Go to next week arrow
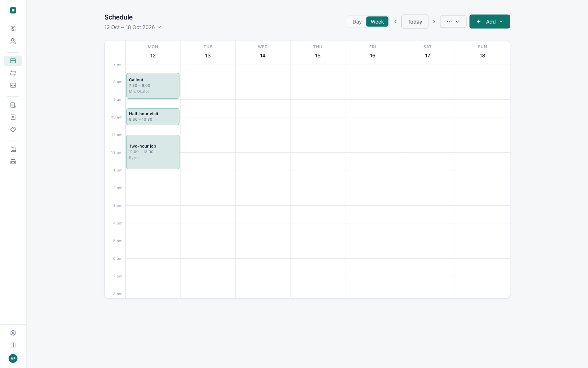Viewport: 588px width, 368px height. 434,21
